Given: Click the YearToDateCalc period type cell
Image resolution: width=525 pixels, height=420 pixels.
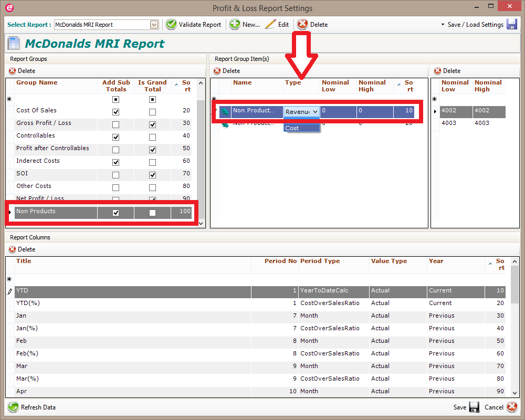Looking at the screenshot, I should [x=334, y=291].
